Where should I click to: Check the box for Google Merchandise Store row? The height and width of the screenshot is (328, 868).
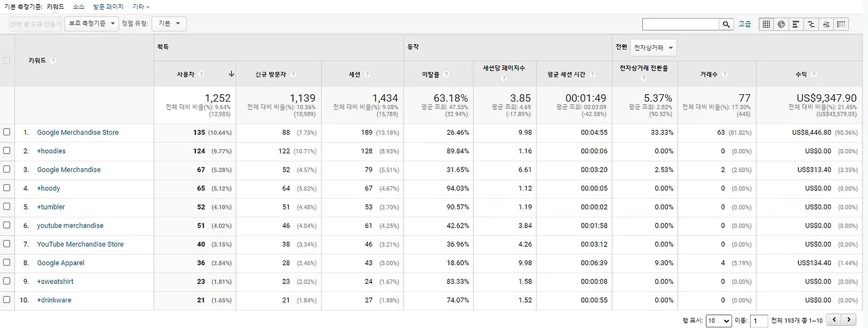7,132
